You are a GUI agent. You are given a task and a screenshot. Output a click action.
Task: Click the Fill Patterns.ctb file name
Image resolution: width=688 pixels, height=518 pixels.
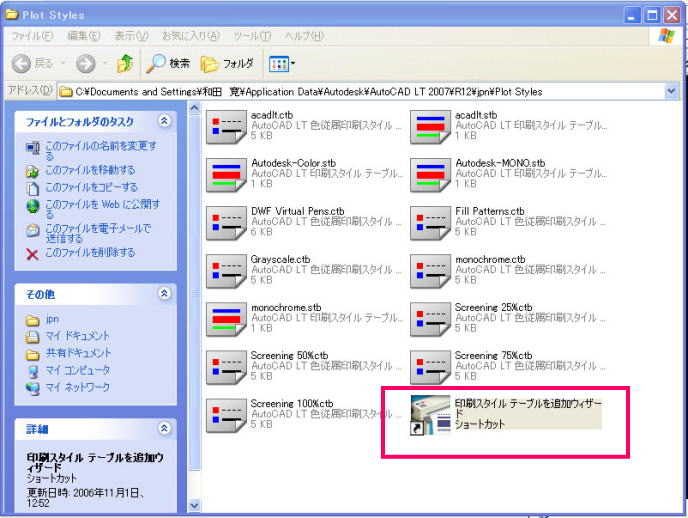tap(490, 211)
